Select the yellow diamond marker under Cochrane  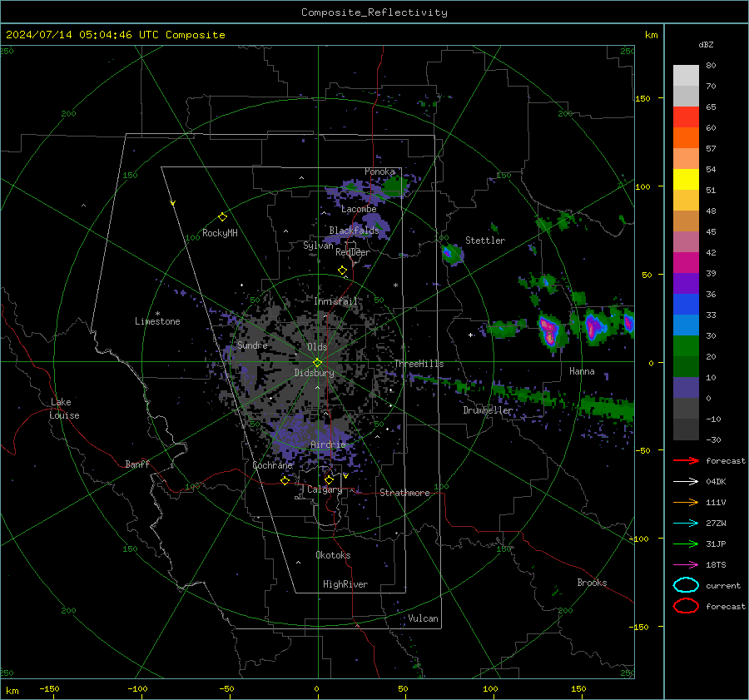(x=285, y=481)
